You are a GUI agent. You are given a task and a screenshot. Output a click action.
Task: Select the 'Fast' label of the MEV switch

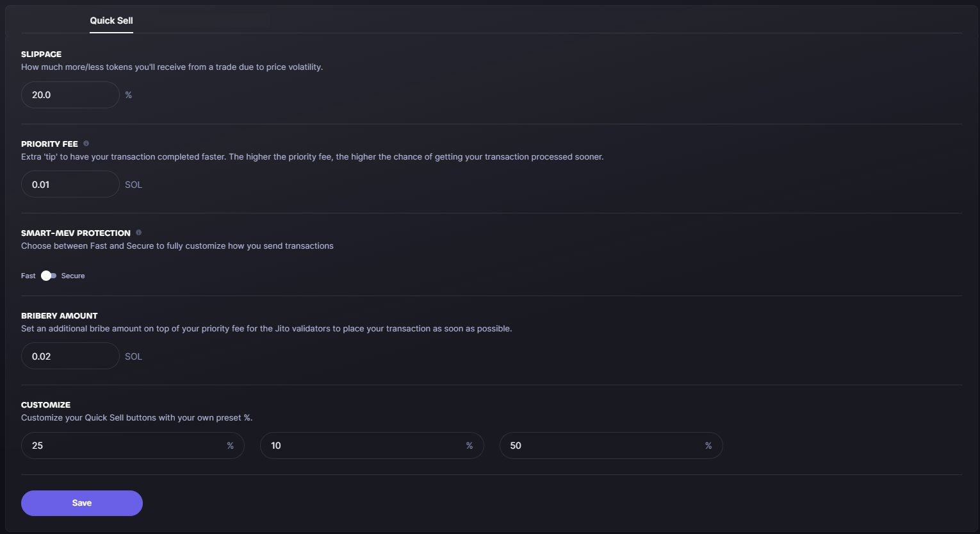click(x=28, y=276)
